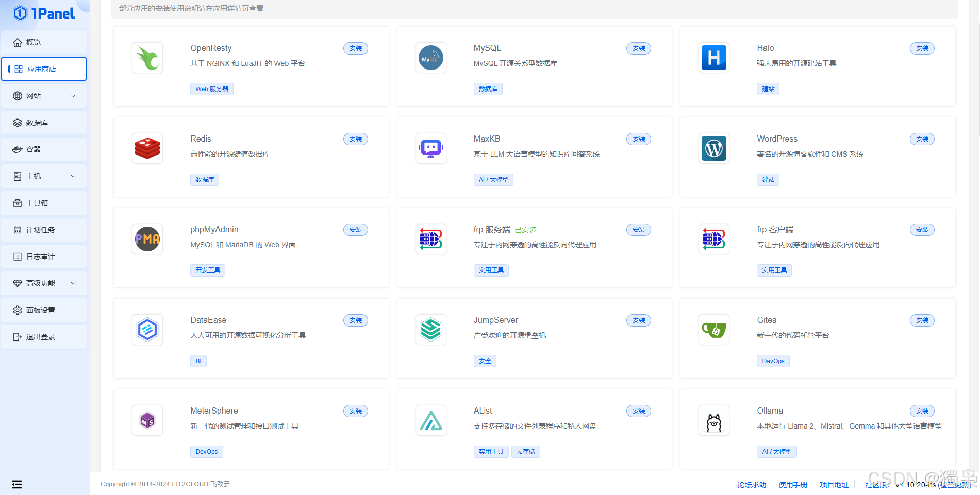Open the DataEase app icon
Screen dimensions: 980x495
(x=147, y=330)
